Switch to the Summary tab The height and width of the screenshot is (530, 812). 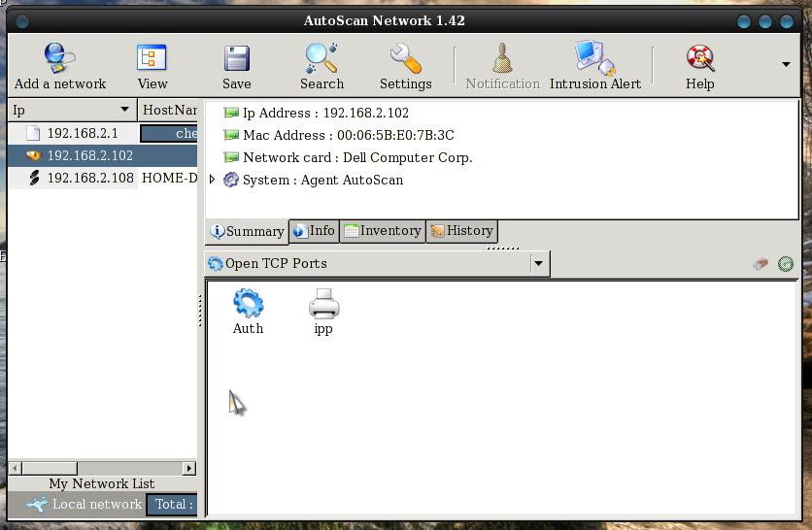tap(247, 231)
